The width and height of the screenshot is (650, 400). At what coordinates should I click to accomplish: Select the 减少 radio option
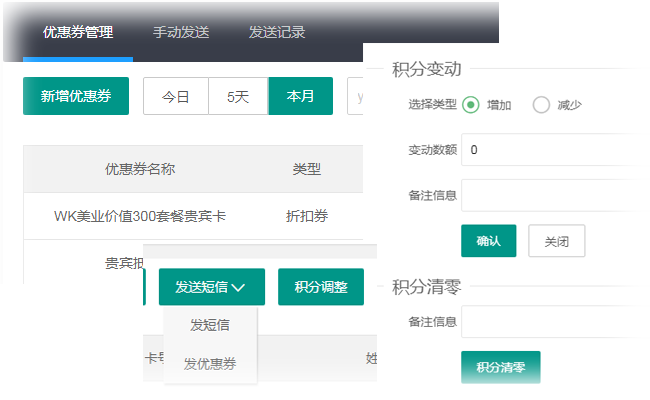pyautogui.click(x=542, y=105)
